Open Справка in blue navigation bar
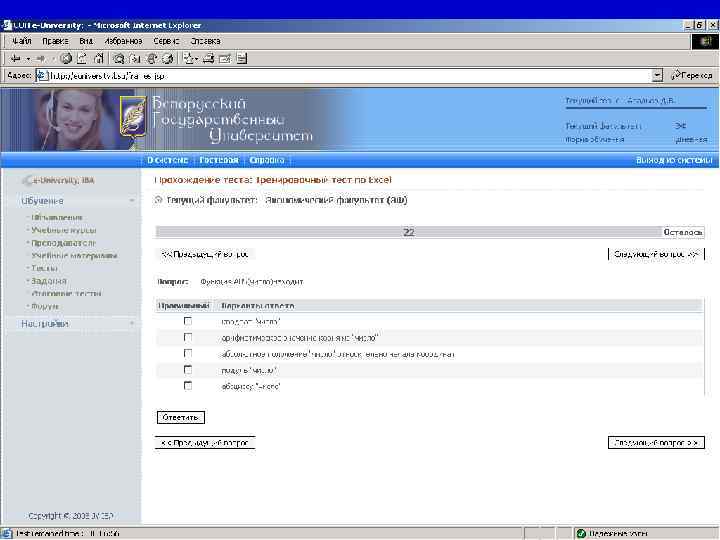Image resolution: width=720 pixels, height=540 pixels. coord(267,160)
